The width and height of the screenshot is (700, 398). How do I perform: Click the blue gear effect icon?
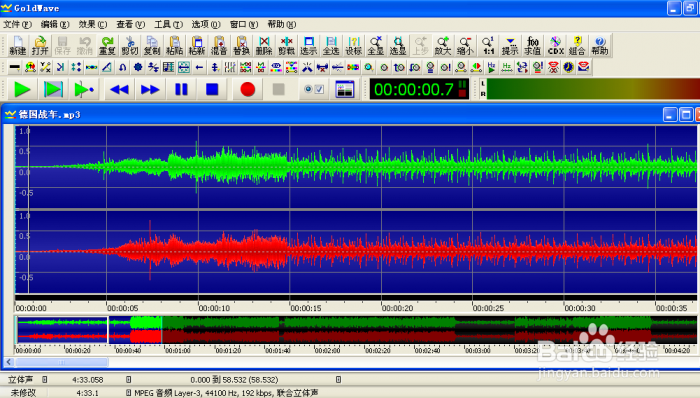point(138,67)
